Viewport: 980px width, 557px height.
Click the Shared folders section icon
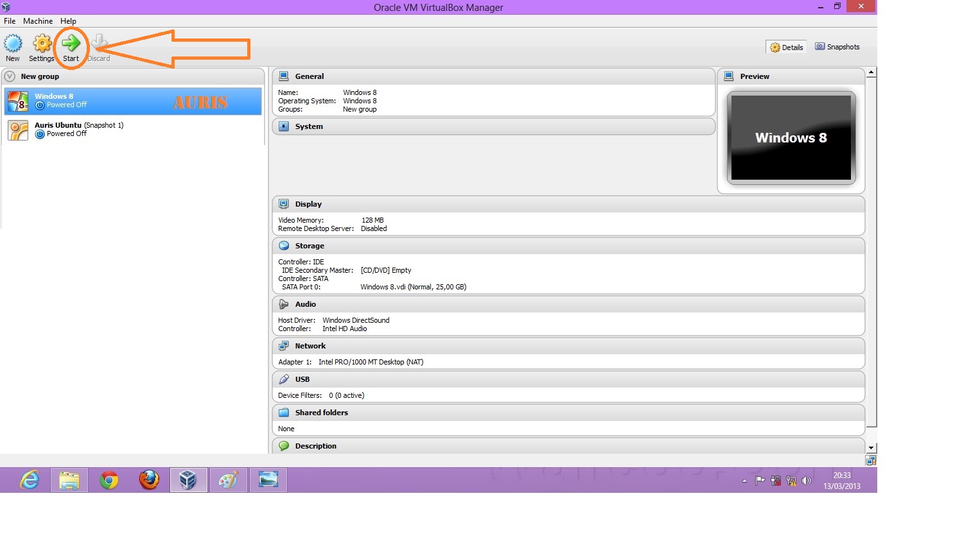(284, 413)
